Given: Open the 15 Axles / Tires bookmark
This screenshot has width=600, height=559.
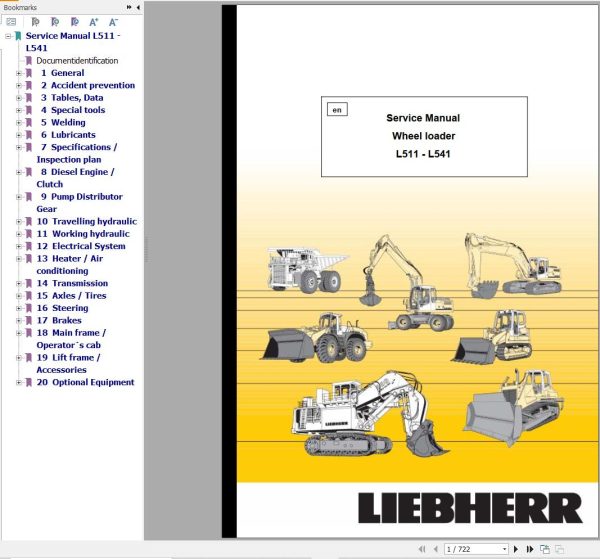Looking at the screenshot, I should (71, 296).
